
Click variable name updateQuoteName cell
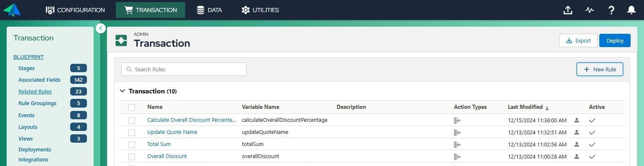265,132
